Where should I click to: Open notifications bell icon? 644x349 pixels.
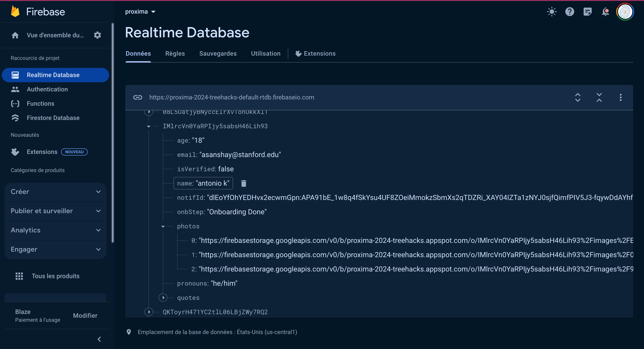pyautogui.click(x=605, y=12)
